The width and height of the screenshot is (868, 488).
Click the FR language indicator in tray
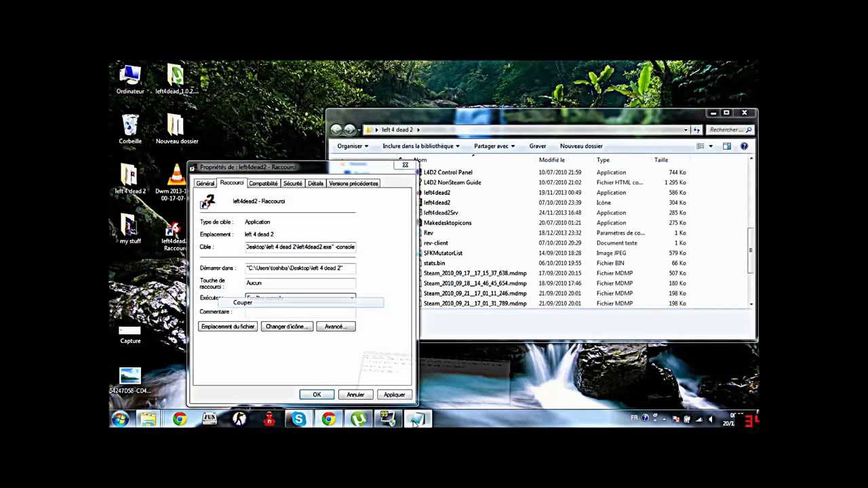click(634, 418)
